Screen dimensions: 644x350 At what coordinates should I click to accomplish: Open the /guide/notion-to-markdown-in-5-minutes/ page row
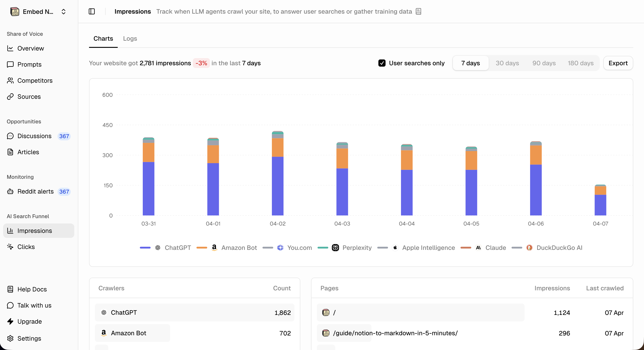point(395,333)
